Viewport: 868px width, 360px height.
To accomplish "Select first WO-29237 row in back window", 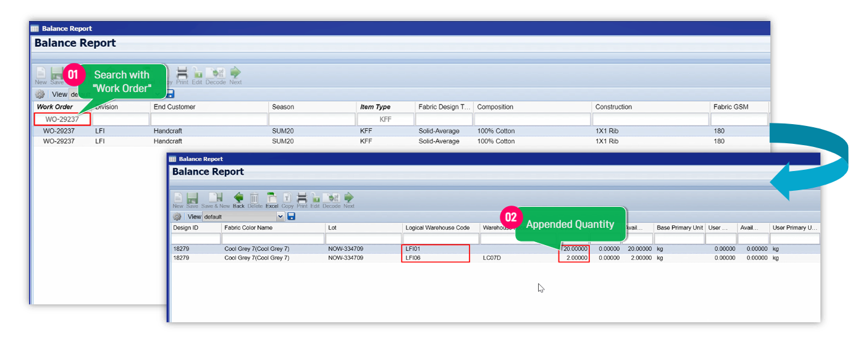I will pyautogui.click(x=402, y=131).
